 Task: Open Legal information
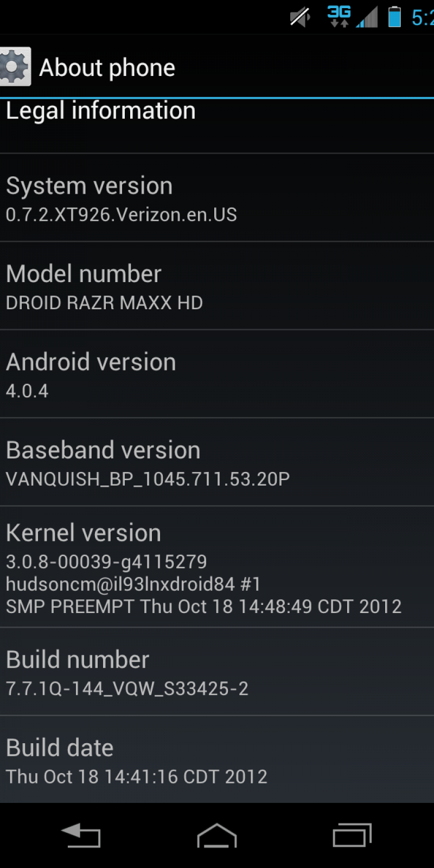217,126
